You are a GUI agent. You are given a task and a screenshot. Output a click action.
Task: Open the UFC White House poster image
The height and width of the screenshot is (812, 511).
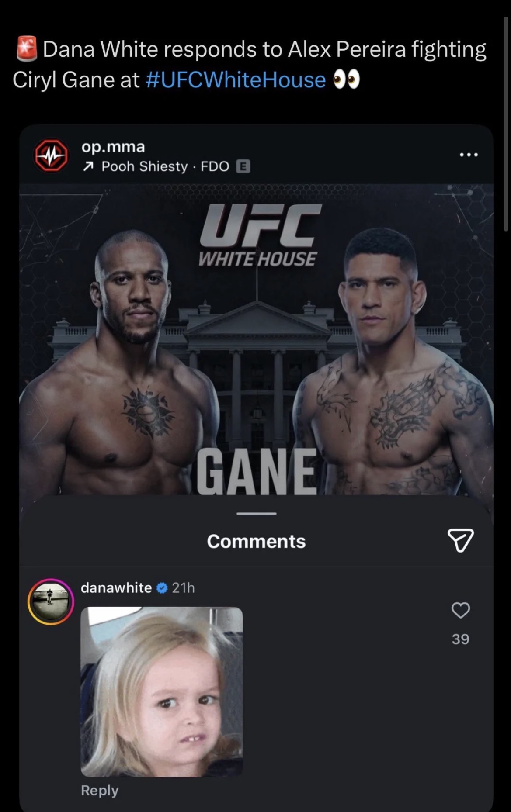256,339
